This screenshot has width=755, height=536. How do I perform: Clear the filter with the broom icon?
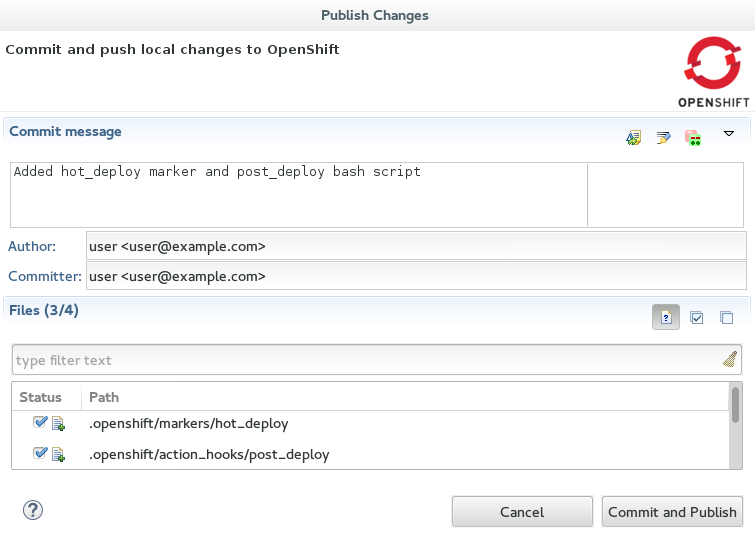[730, 359]
